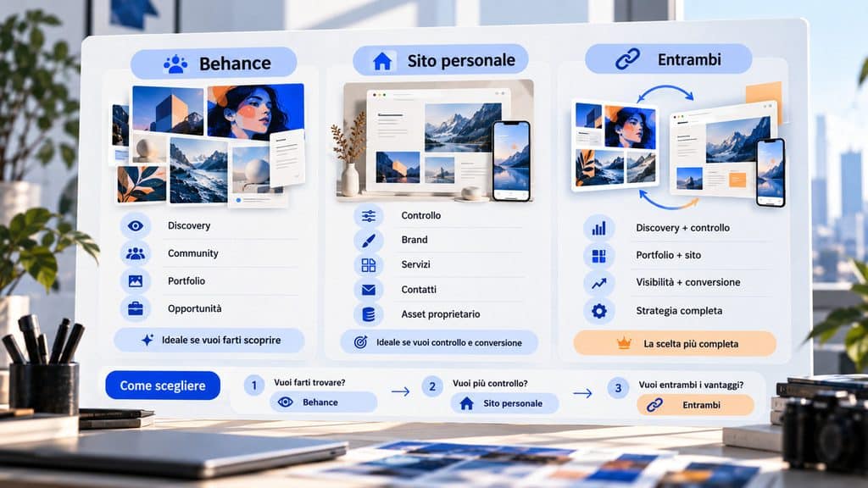Select the tiles icon beside Portfolio + sito
Viewport: 868px width, 488px height.
[599, 256]
